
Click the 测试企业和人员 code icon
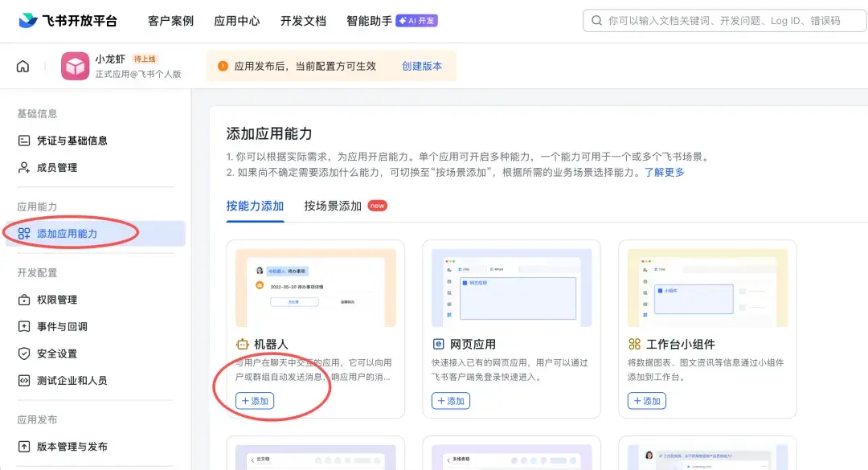pos(24,381)
